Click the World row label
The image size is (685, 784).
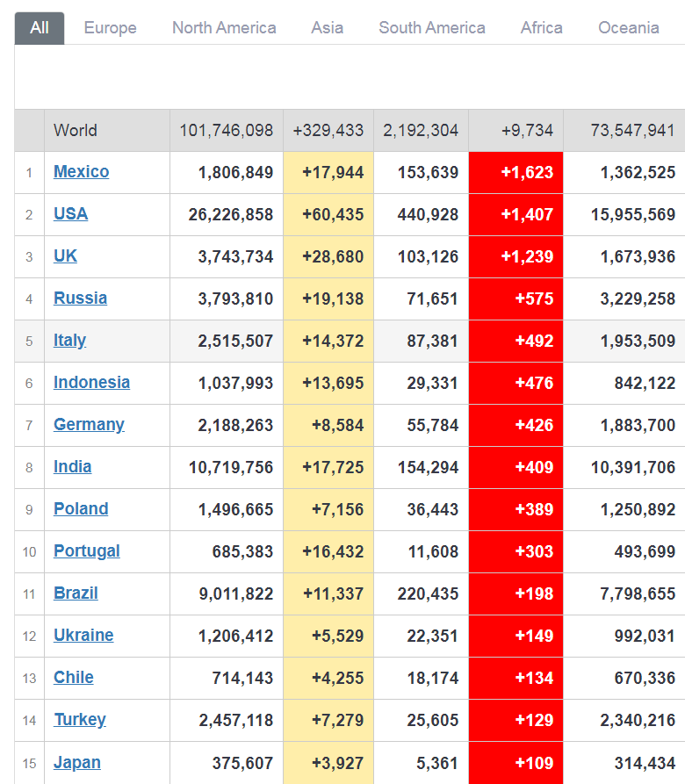[x=76, y=131]
